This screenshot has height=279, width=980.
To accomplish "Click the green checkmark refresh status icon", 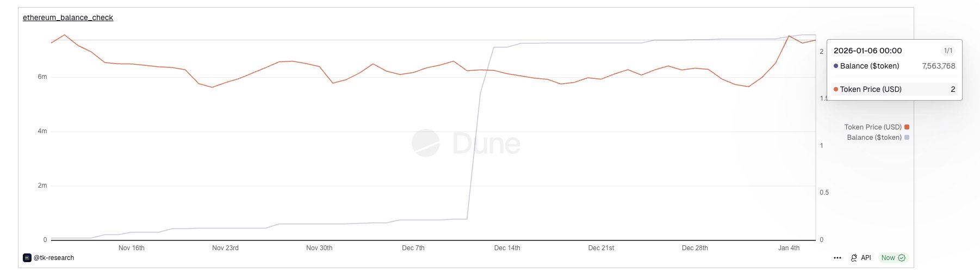I will pyautogui.click(x=902, y=258).
